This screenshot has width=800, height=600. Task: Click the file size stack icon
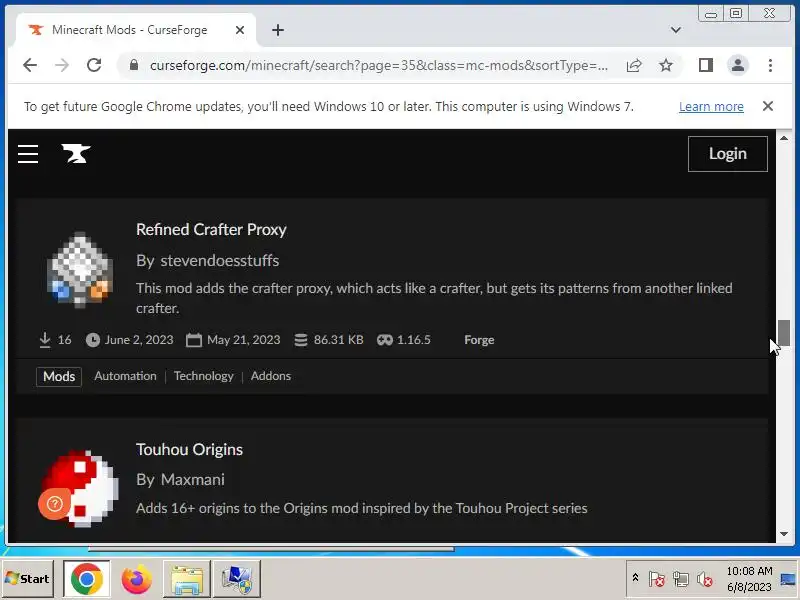301,340
